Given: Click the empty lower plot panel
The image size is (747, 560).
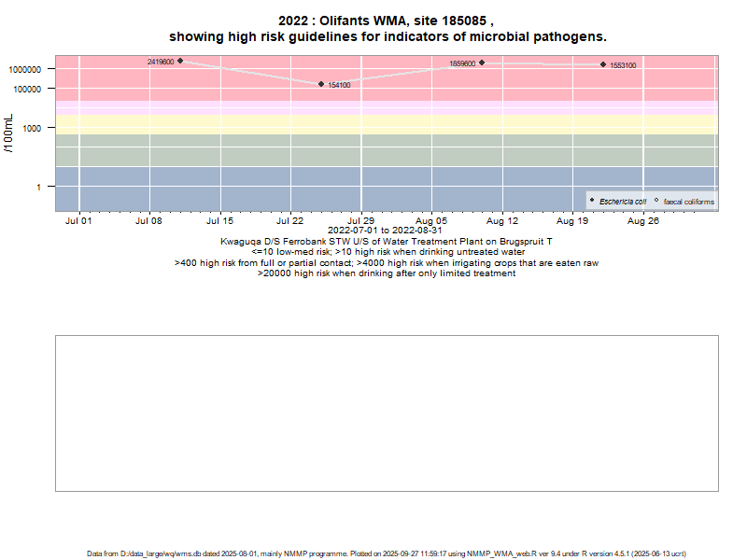Looking at the screenshot, I should pyautogui.click(x=387, y=413).
